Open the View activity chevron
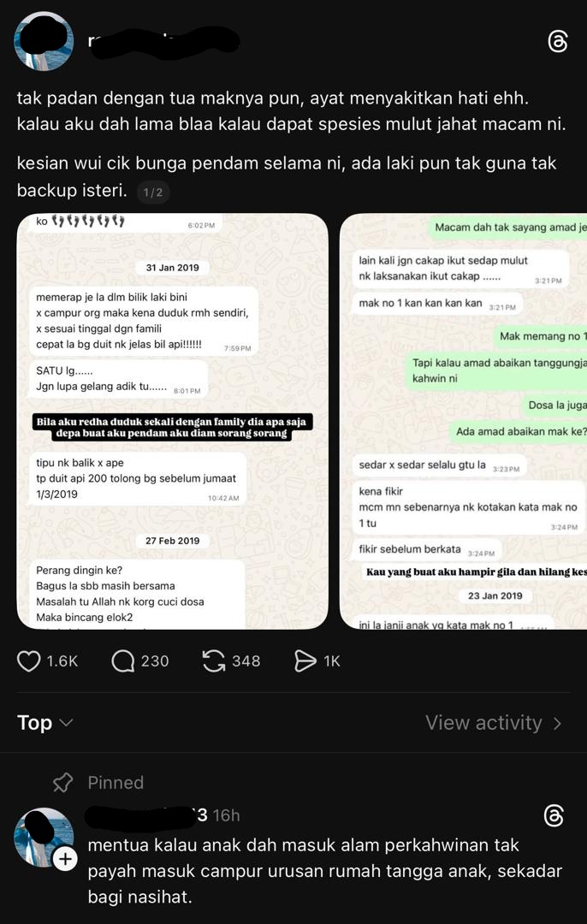This screenshot has width=587, height=924. click(557, 723)
